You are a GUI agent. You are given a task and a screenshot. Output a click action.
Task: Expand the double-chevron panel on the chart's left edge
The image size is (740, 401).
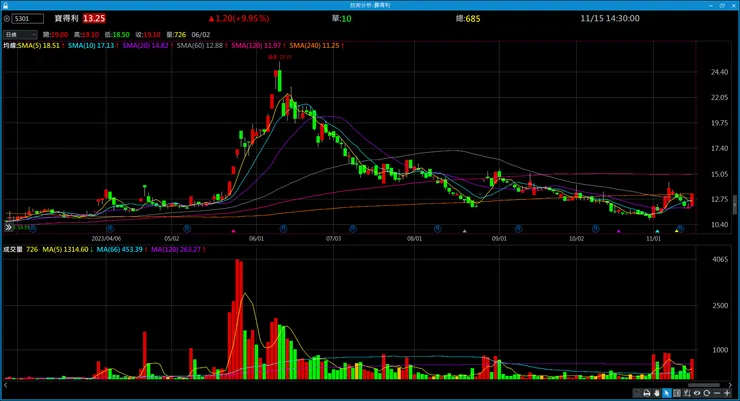(8, 227)
